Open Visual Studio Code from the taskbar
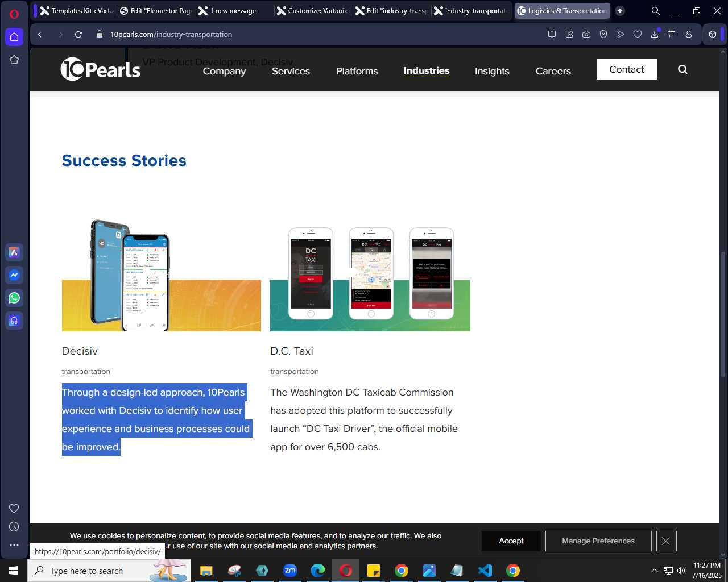The height and width of the screenshot is (582, 728). click(x=485, y=571)
